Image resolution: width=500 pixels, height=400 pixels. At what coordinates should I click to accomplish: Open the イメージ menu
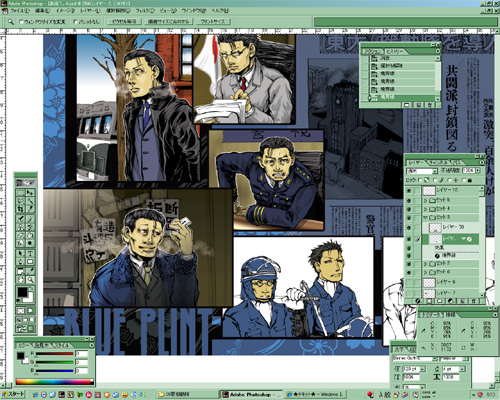(65, 11)
